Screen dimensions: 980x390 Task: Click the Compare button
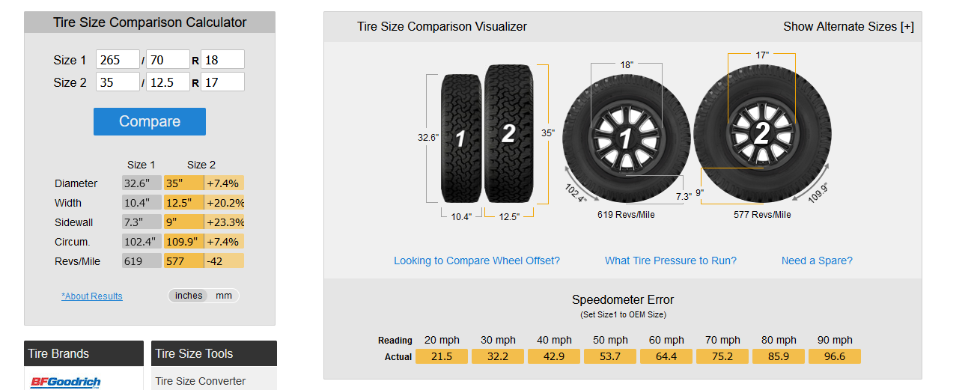pyautogui.click(x=150, y=121)
